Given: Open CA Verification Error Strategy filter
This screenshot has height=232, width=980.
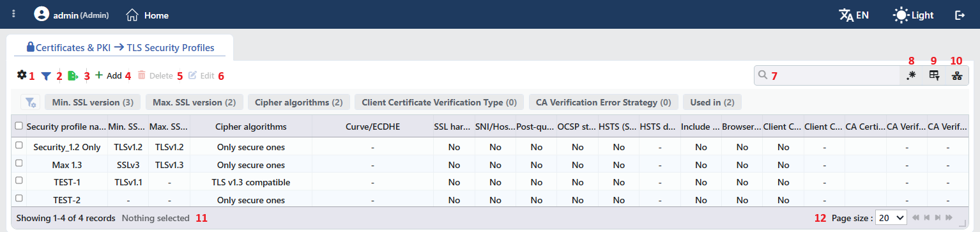Looking at the screenshot, I should pyautogui.click(x=604, y=102).
